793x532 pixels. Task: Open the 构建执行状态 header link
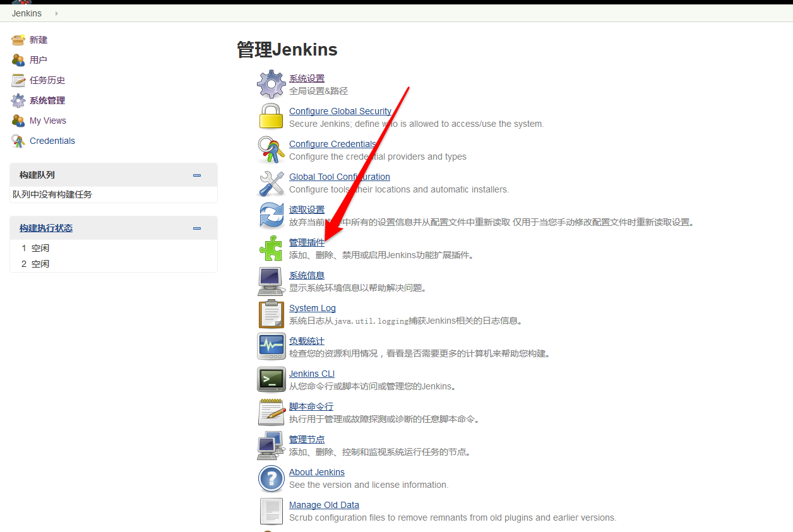[46, 228]
